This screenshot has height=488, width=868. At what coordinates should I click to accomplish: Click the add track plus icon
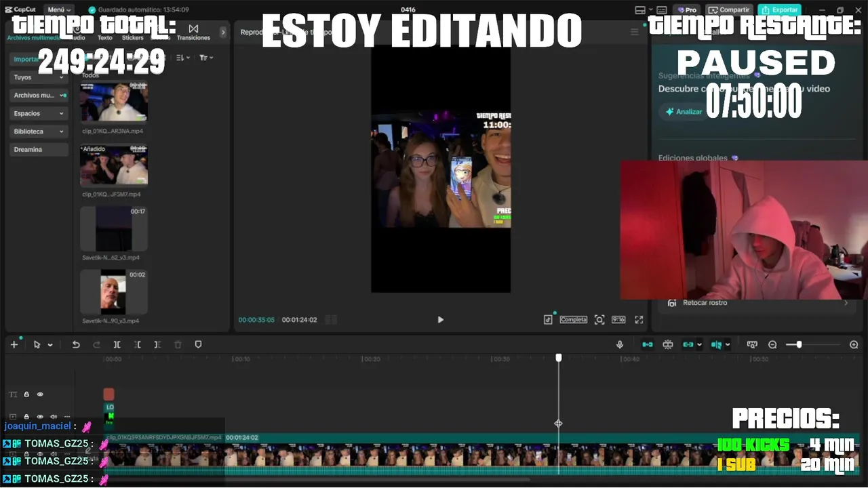(x=14, y=344)
